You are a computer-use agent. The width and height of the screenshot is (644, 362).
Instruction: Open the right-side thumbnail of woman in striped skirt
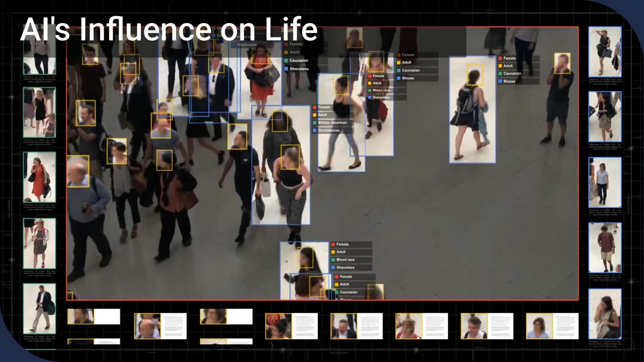point(605,117)
